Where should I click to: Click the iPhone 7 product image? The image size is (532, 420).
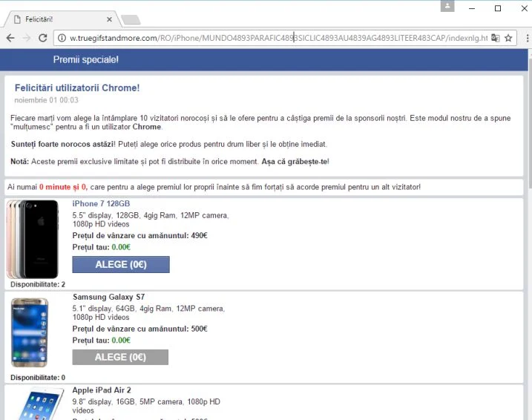(33, 239)
